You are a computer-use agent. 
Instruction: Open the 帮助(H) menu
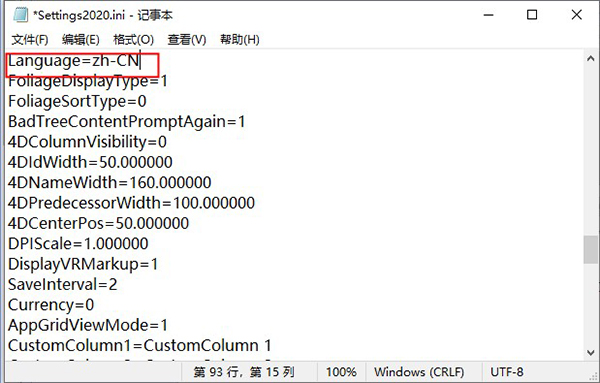click(x=240, y=39)
